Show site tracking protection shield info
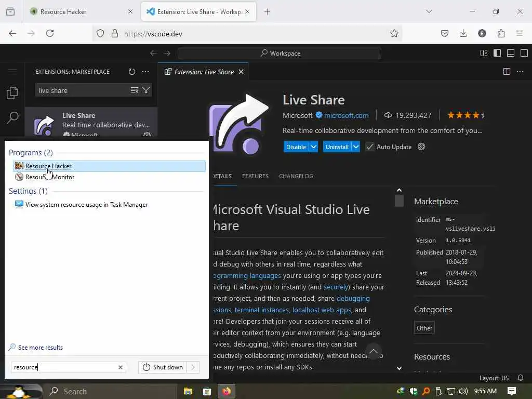Screen dimensions: 532x399 pyautogui.click(x=100, y=33)
